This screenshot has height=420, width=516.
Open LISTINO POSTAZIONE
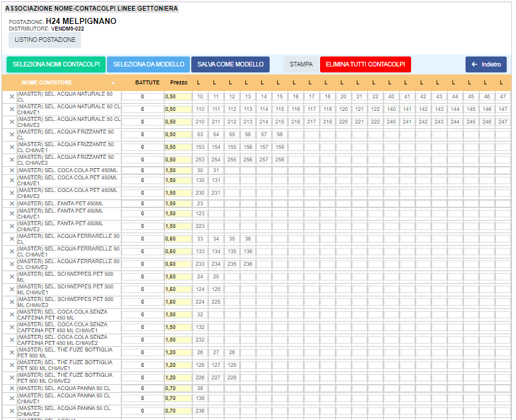pos(44,40)
